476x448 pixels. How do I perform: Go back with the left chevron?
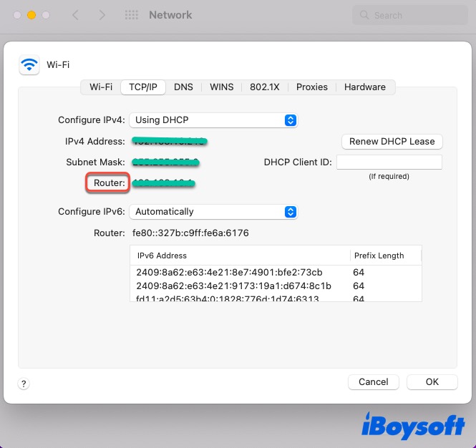tap(76, 15)
